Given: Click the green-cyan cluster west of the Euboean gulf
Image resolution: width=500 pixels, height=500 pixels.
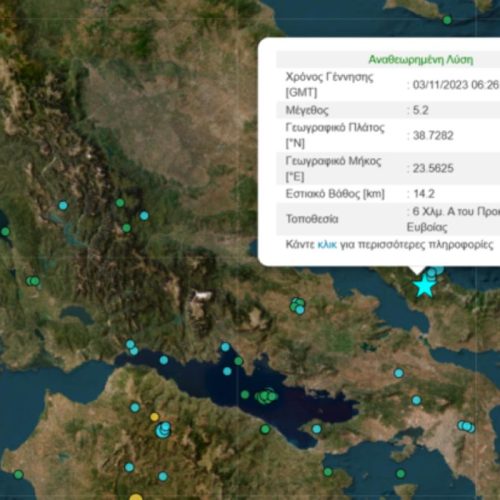Looking at the screenshot, I should [x=298, y=306].
